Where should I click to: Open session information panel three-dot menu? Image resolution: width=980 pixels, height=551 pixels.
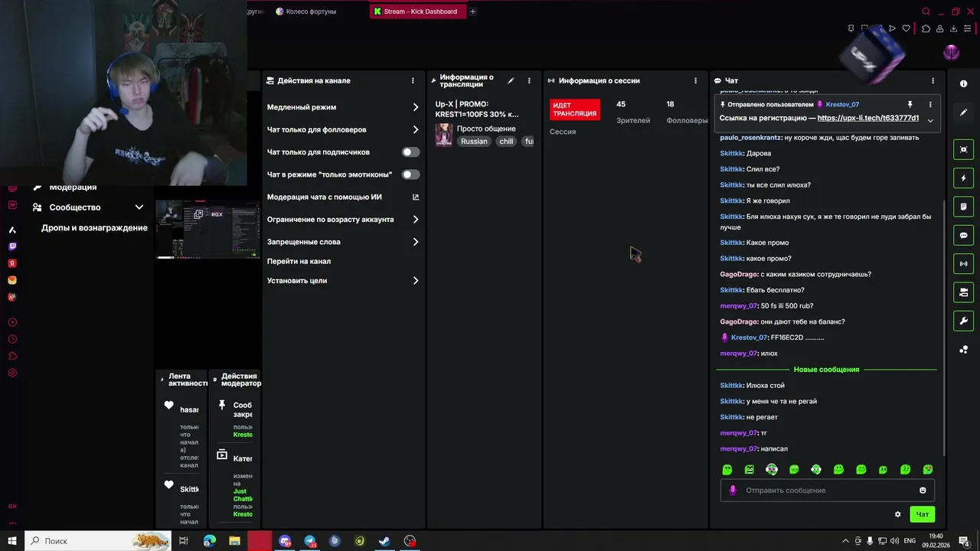(695, 80)
